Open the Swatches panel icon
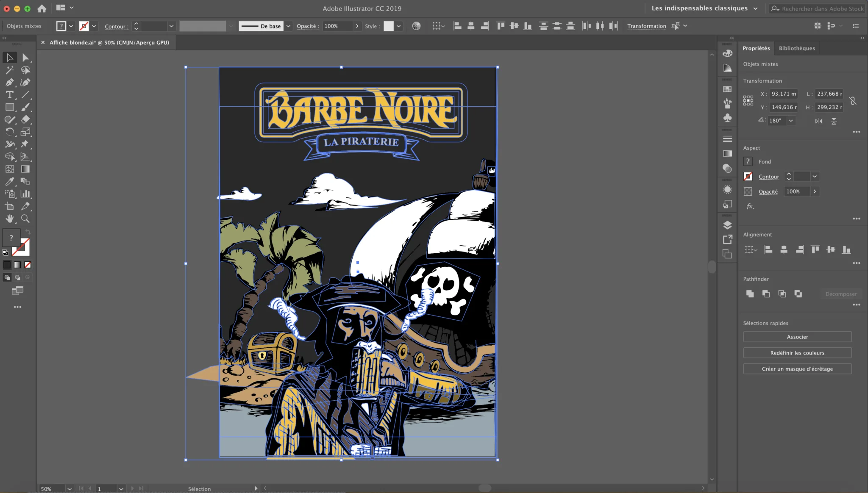This screenshot has width=868, height=493. coord(727,89)
